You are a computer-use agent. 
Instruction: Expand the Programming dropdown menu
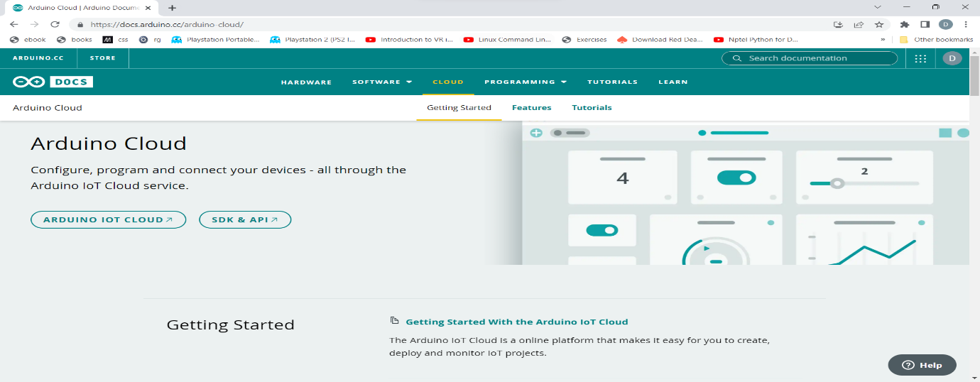point(526,82)
